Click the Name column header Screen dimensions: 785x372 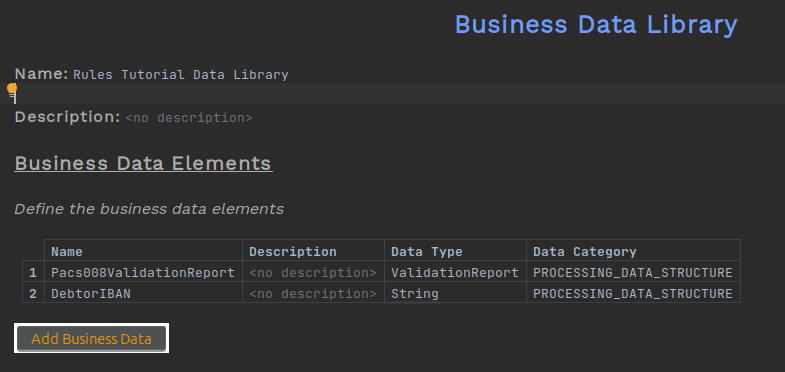coord(143,251)
